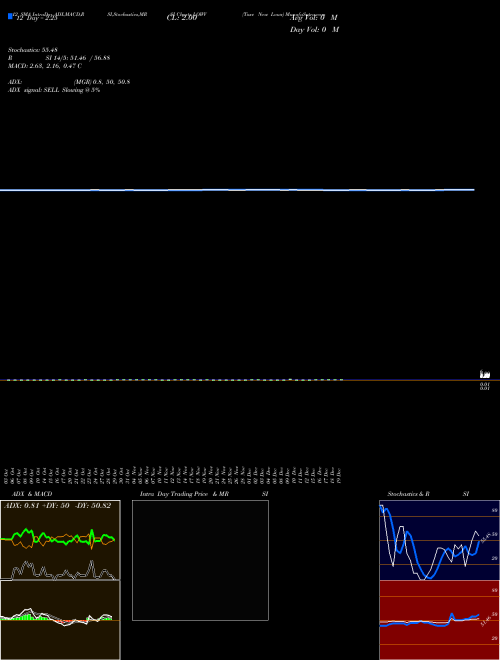Click the "Stochastics & R" panel title
This screenshot has height=660, width=500.
click(408, 494)
